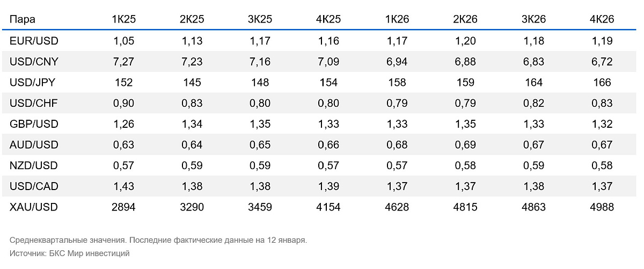Click the NZD/USD pair name
Image resolution: width=644 pixels, height=269 pixels.
(34, 165)
